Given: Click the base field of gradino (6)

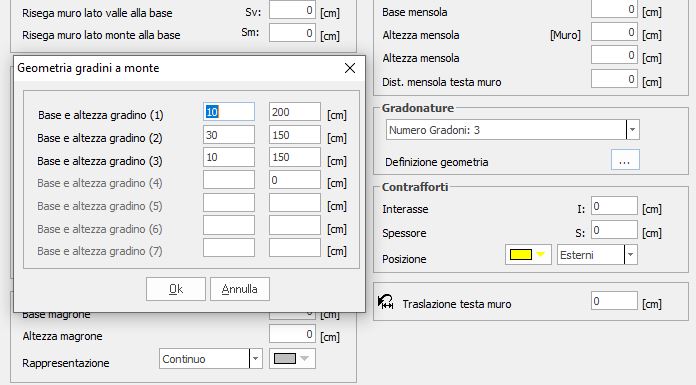Looking at the screenshot, I should point(229,225).
